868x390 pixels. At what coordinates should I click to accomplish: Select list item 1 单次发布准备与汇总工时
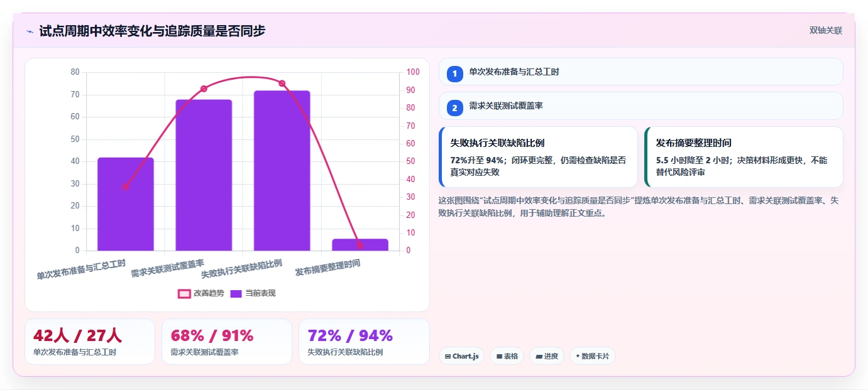[640, 72]
